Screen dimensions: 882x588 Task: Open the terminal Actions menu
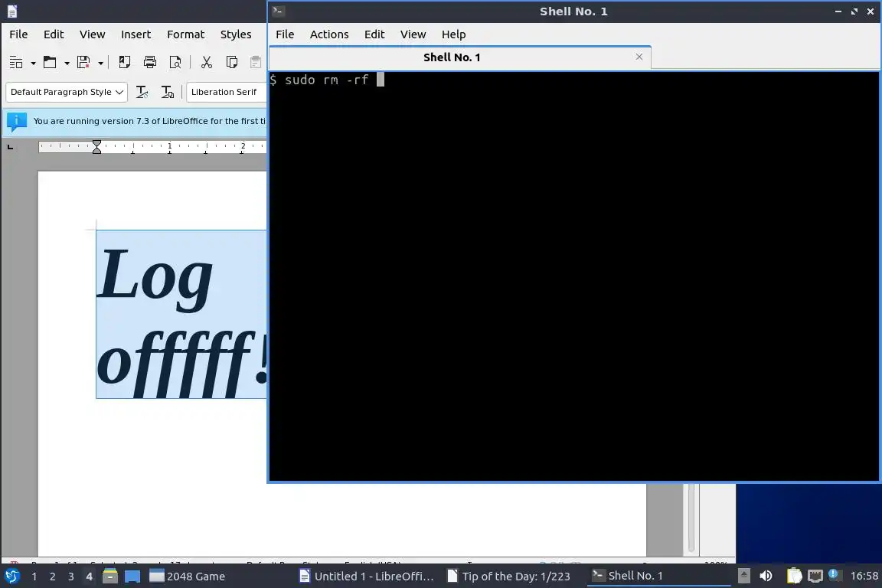pyautogui.click(x=329, y=34)
